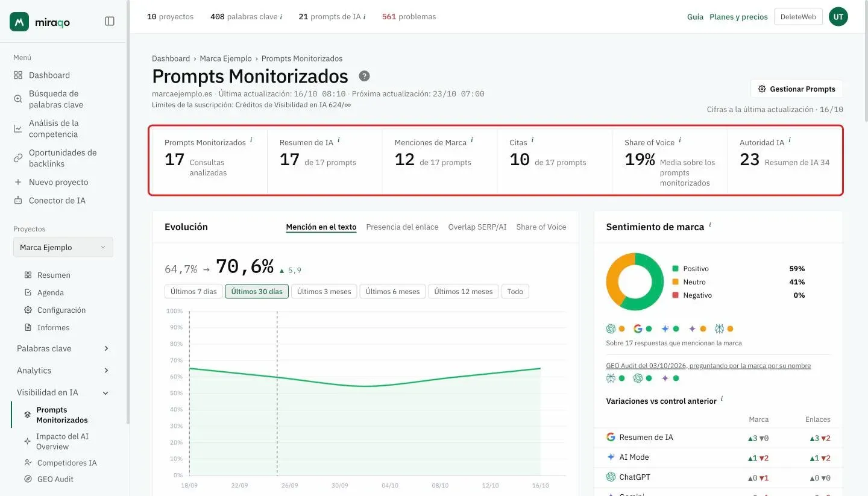
Task: Click the Configuración gear icon
Action: [x=28, y=310]
